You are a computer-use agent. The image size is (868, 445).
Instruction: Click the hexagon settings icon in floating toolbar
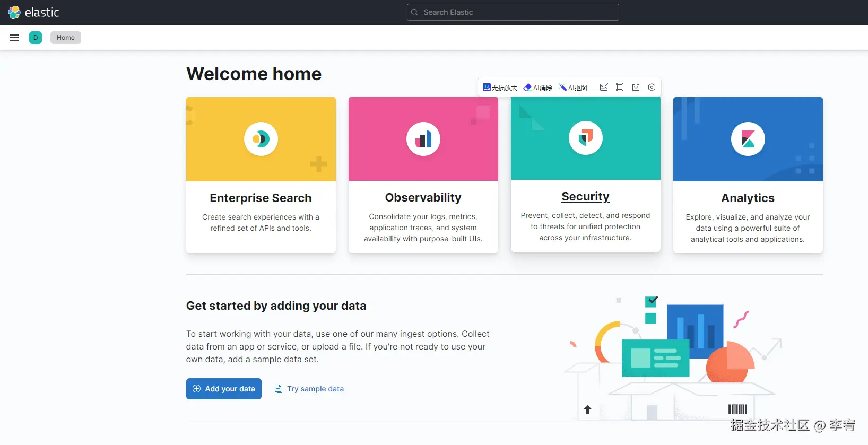pos(652,87)
